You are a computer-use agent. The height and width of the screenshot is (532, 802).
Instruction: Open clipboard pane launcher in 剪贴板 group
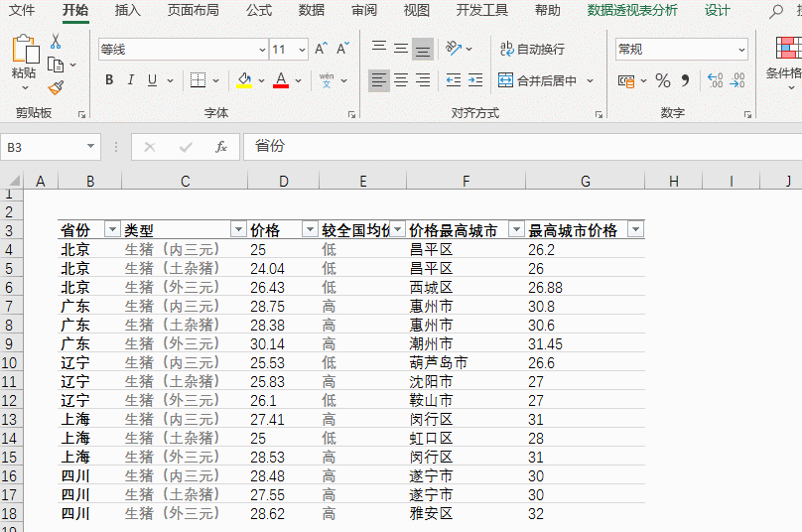(81, 114)
